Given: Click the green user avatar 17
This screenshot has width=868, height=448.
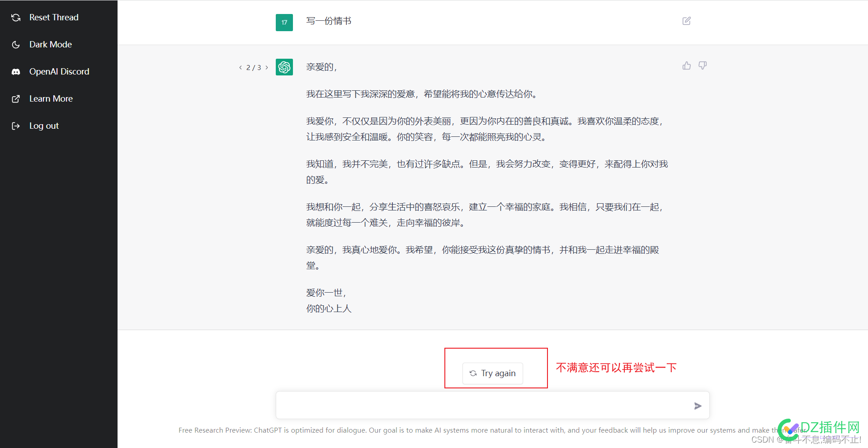Looking at the screenshot, I should tap(284, 23).
